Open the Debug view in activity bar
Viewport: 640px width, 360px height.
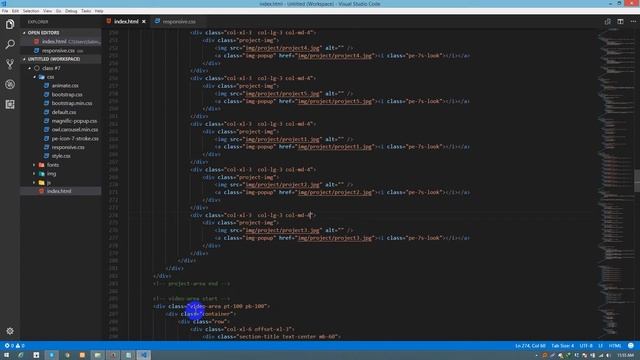10,84
